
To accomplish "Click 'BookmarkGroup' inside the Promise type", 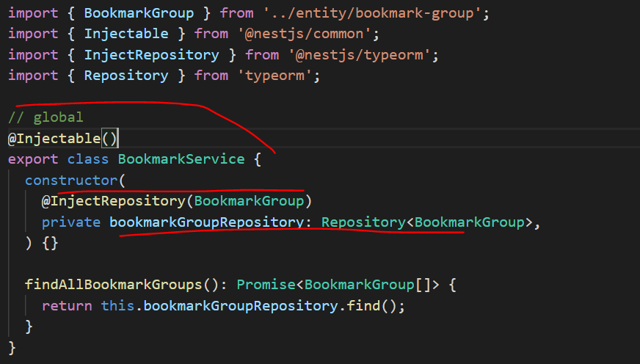I will click(x=359, y=285).
